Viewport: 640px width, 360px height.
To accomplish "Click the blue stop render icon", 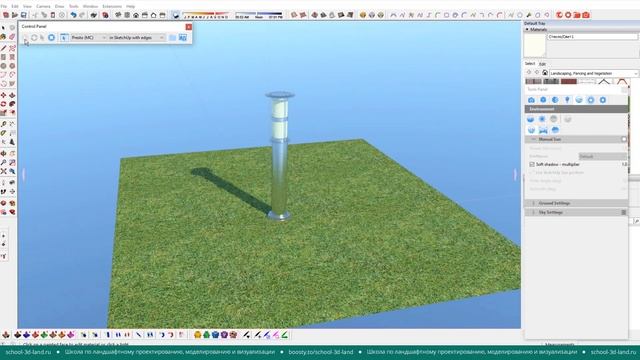I will (x=51, y=38).
